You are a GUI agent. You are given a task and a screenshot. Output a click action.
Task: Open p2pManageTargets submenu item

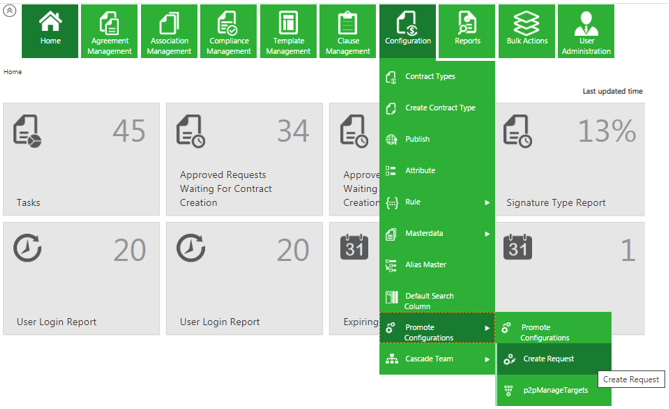point(557,390)
